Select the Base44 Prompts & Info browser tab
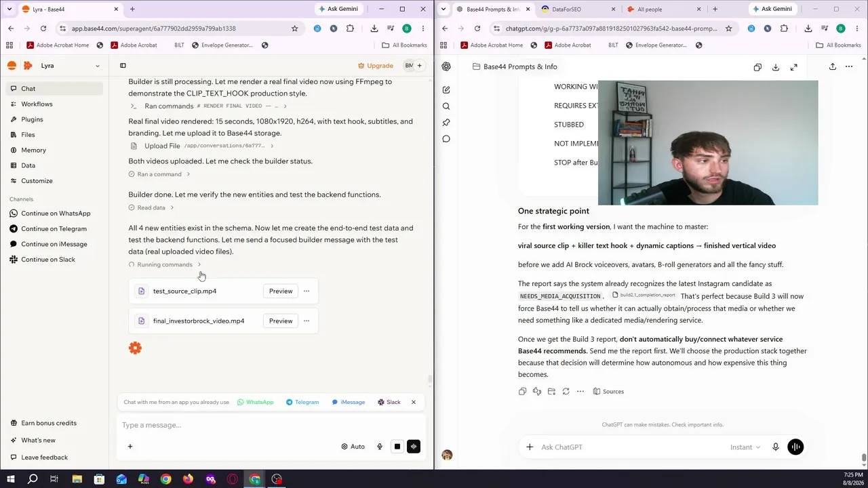Screen dimensions: 868x488 [x=493, y=9]
